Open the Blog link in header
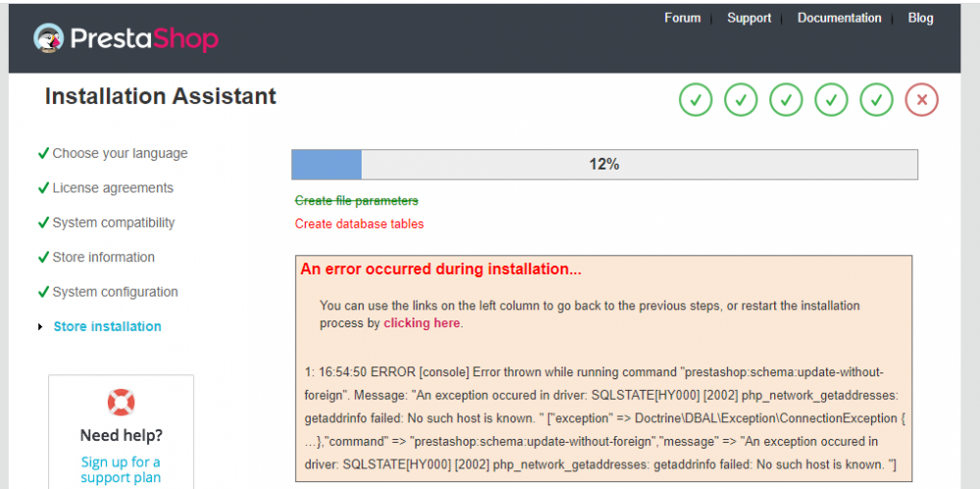 point(920,19)
